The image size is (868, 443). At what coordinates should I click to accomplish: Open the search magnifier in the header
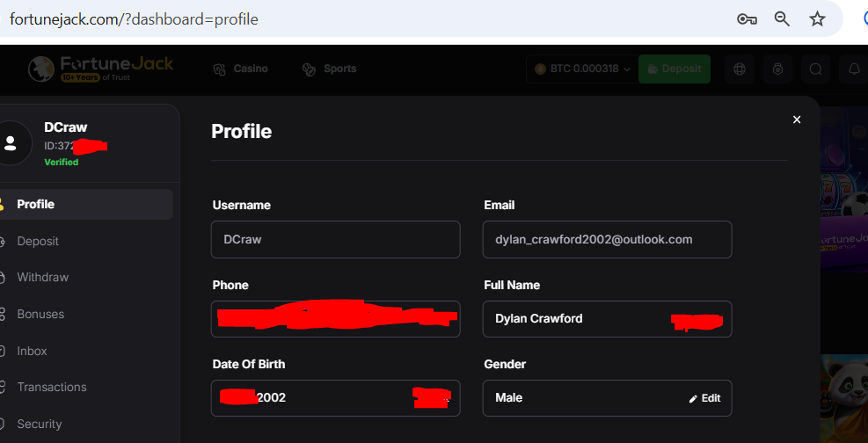click(x=815, y=69)
